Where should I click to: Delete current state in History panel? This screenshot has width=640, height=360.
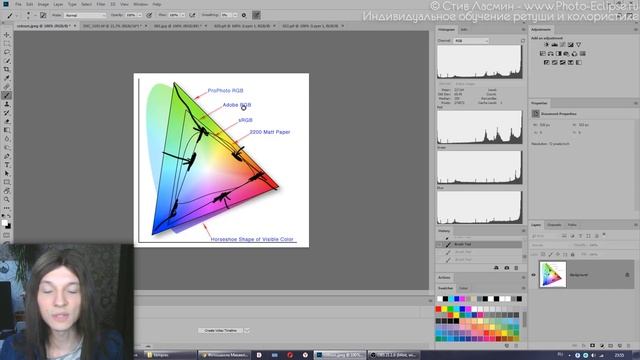tap(516, 268)
